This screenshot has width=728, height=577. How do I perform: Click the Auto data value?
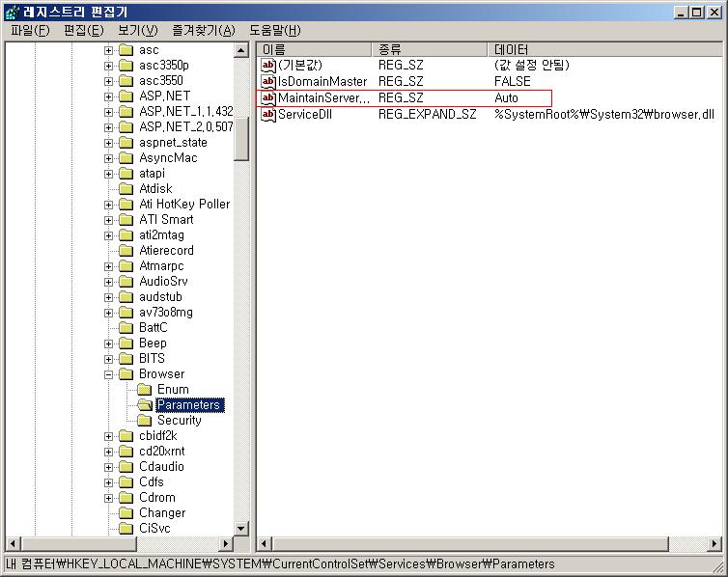tap(506, 97)
